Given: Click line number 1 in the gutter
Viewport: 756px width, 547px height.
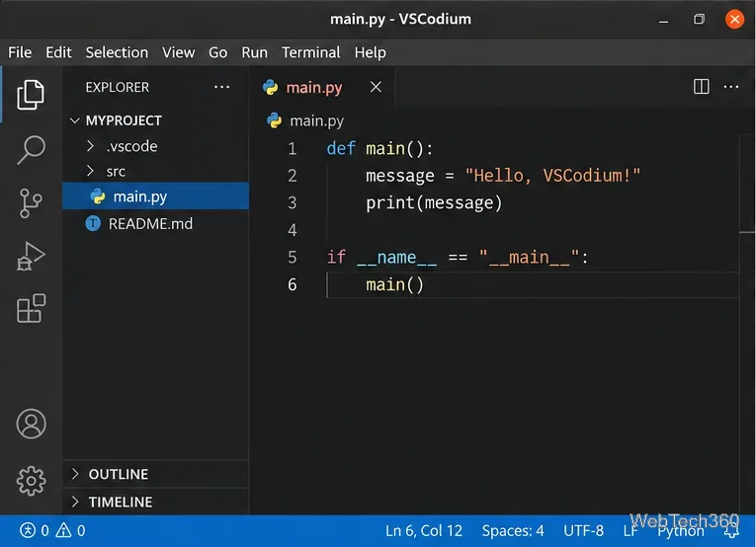Looking at the screenshot, I should tap(293, 148).
